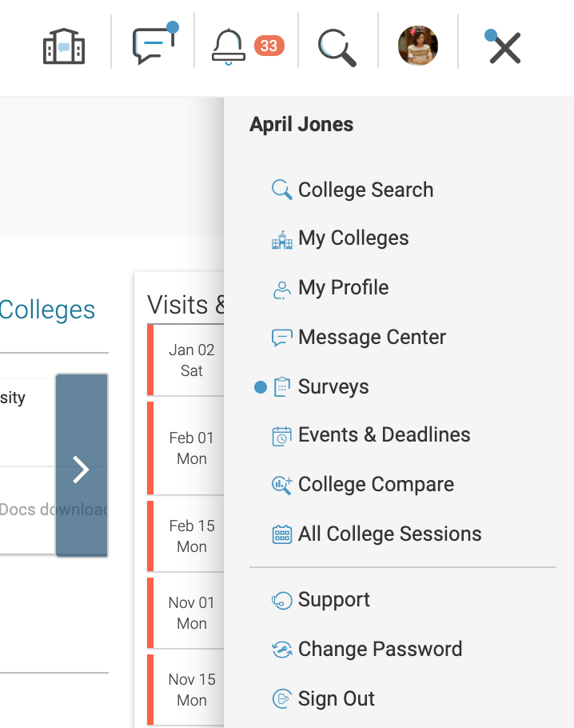The height and width of the screenshot is (728, 574).
Task: Open the messages speech bubble icon
Action: click(x=154, y=43)
